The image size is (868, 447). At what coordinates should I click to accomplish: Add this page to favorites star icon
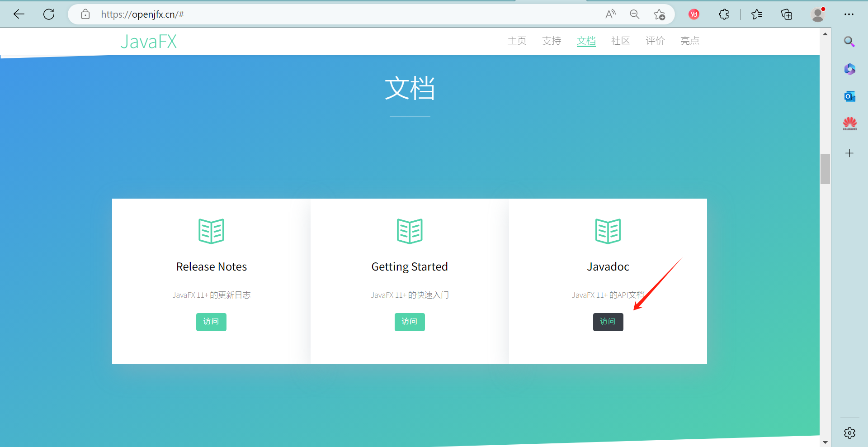[x=659, y=14]
